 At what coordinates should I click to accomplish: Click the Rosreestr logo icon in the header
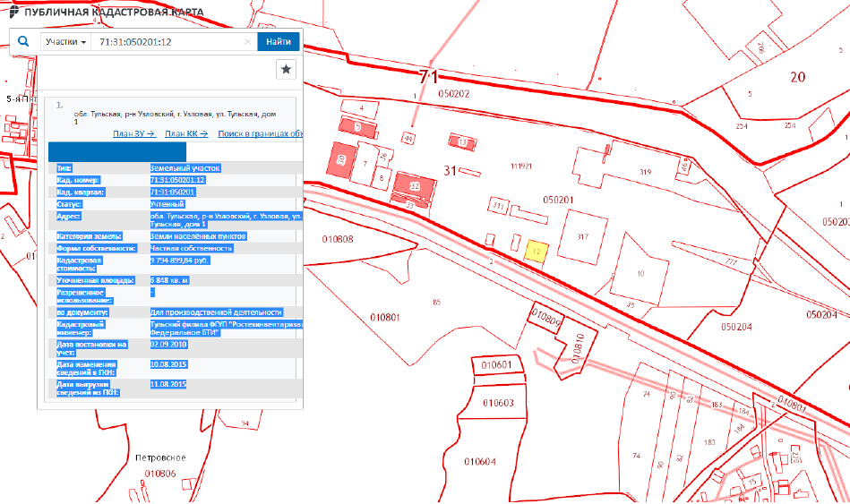click(x=12, y=13)
